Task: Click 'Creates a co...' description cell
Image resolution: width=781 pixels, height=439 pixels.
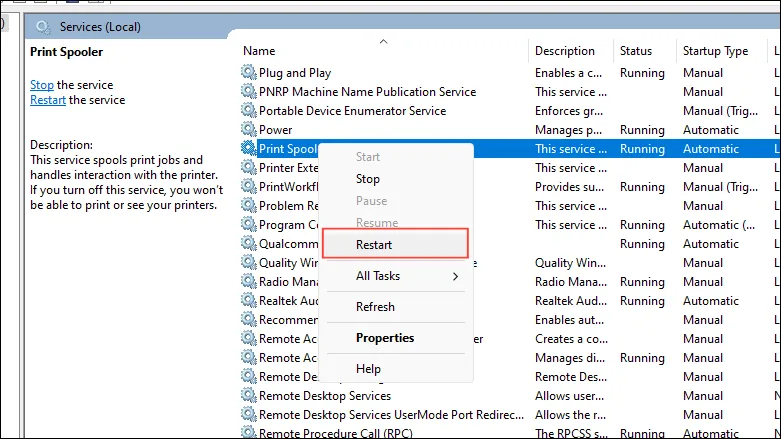Action: click(x=571, y=338)
